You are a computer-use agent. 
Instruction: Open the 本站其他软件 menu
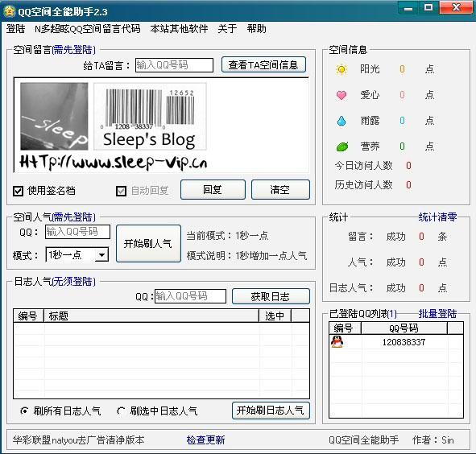(x=179, y=29)
